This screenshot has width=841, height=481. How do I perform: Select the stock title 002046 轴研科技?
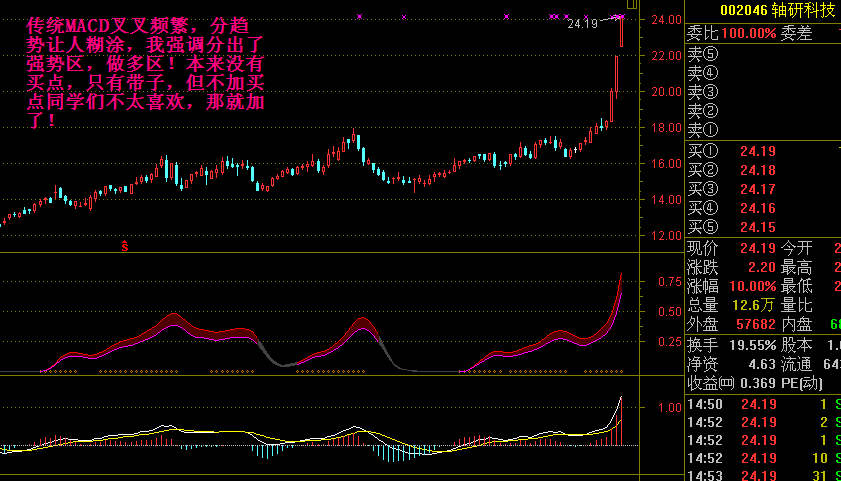[778, 10]
